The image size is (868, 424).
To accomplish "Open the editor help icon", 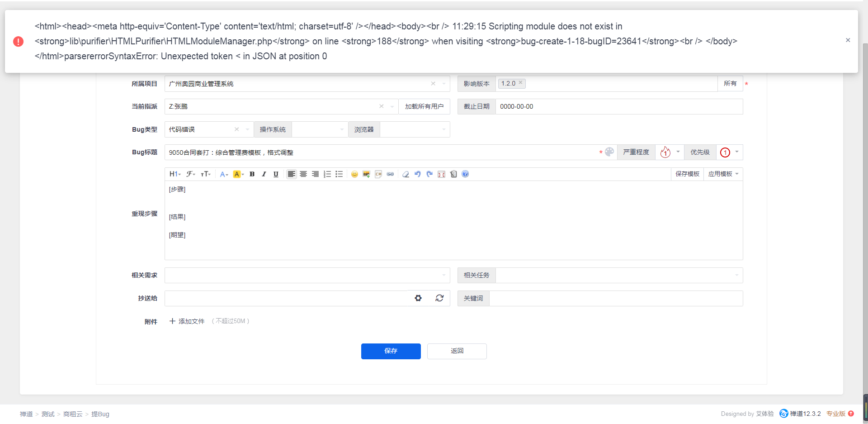I will (465, 174).
